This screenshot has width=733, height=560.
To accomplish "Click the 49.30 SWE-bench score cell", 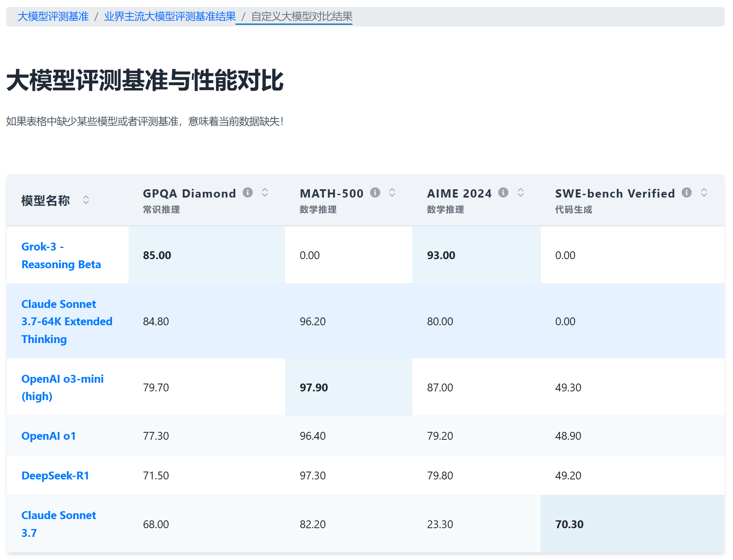I will pyautogui.click(x=633, y=387).
